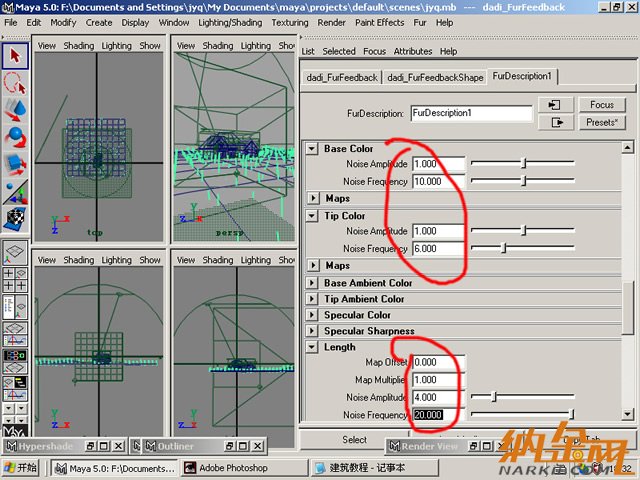
Task: Expand the Base Ambient Color section
Action: coord(312,283)
